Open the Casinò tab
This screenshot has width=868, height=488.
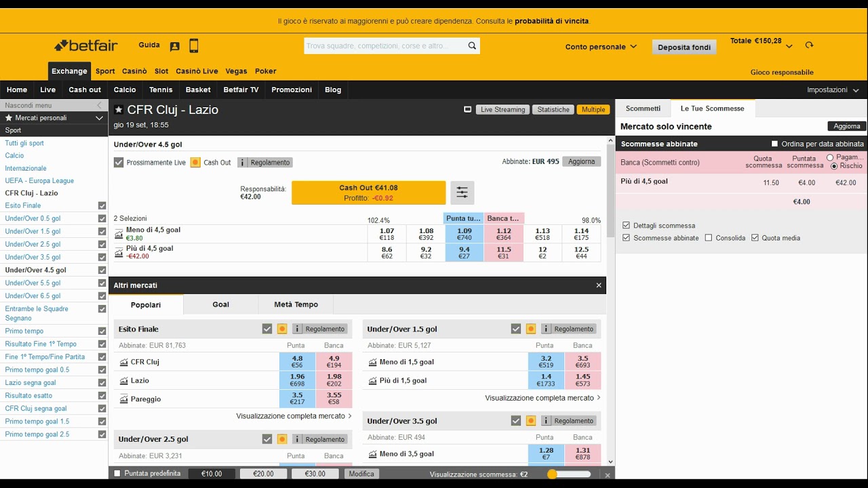coord(134,71)
